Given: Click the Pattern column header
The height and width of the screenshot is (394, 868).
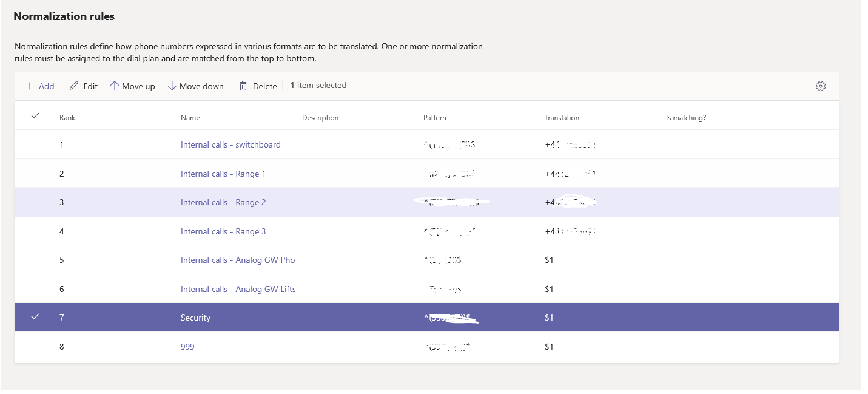Looking at the screenshot, I should point(435,117).
